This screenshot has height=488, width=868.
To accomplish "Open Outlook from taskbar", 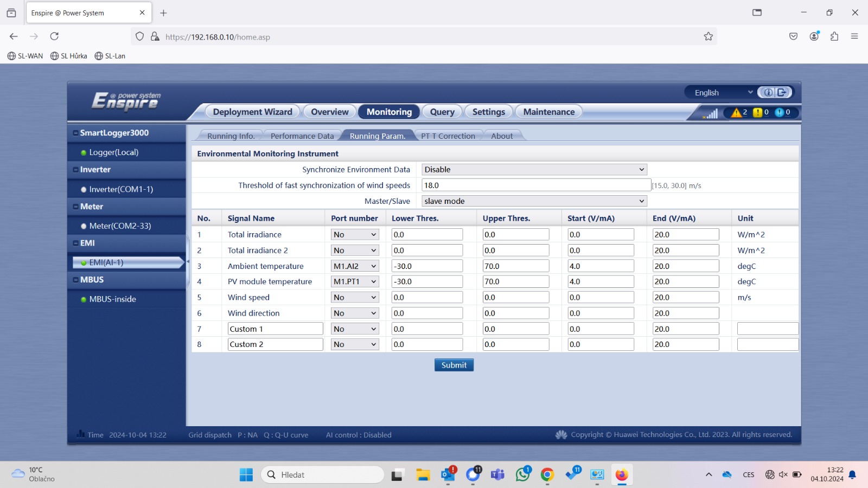I will (x=448, y=474).
